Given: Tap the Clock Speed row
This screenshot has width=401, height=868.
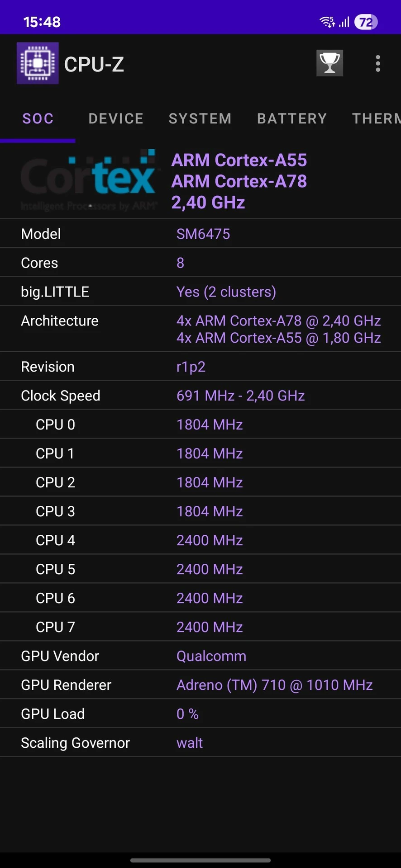Looking at the screenshot, I should (200, 396).
